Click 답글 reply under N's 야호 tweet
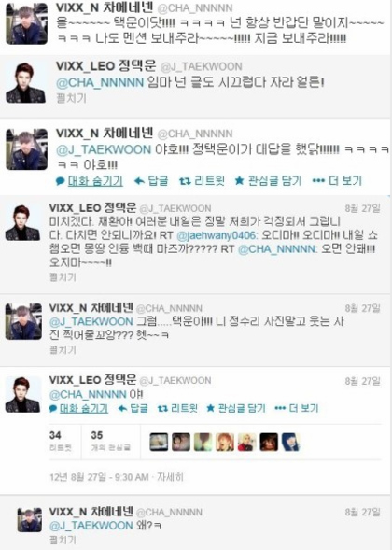The width and height of the screenshot is (392, 550). click(151, 181)
